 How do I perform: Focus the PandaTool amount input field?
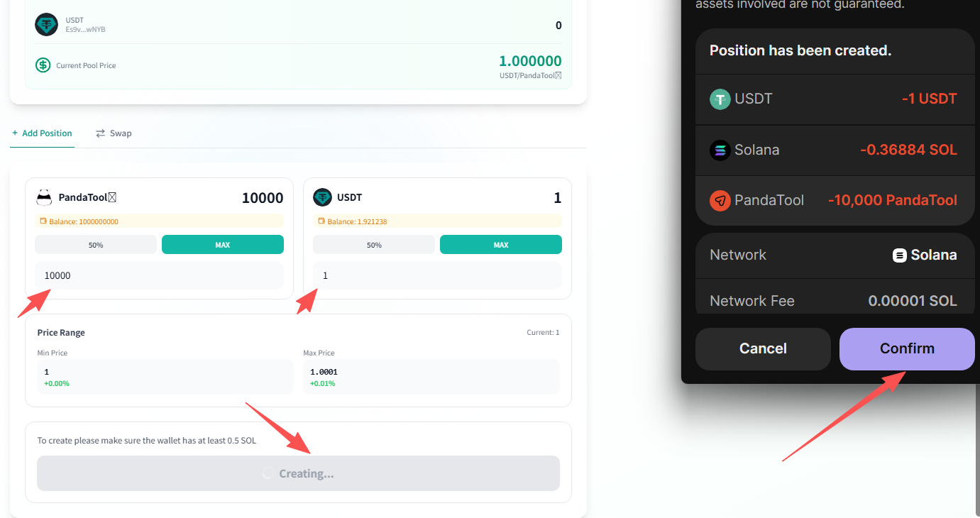[x=159, y=275]
